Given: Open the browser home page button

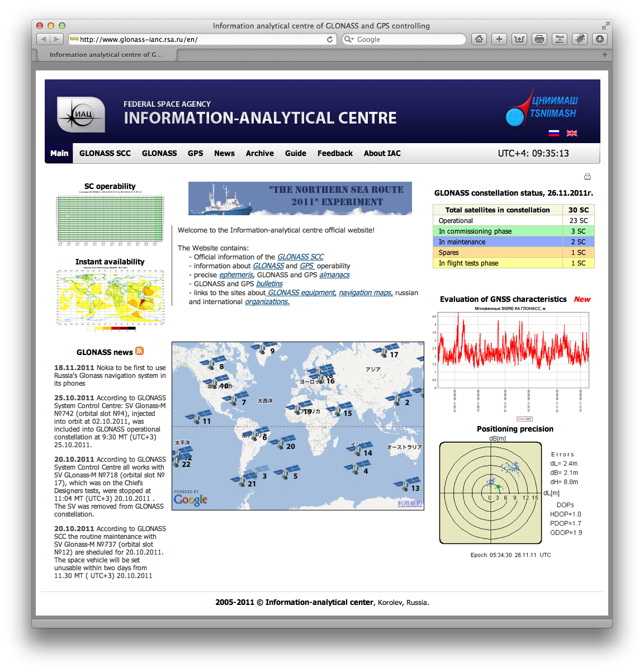Looking at the screenshot, I should coord(479,39).
